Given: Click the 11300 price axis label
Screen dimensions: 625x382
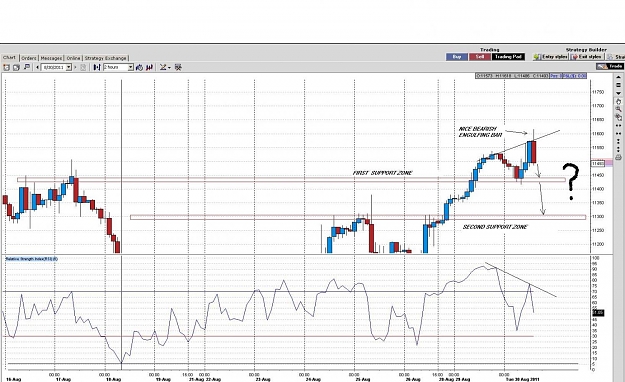Looking at the screenshot, I should point(598,217).
